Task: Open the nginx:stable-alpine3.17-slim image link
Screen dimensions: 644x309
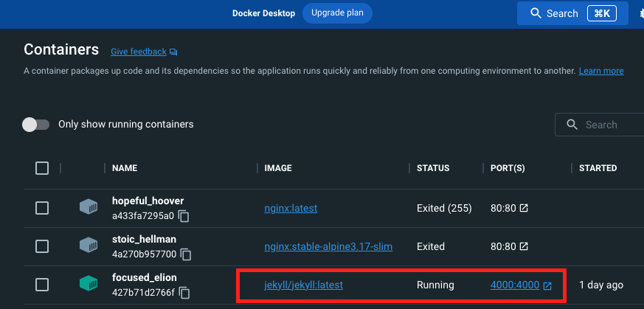Action: 328,246
